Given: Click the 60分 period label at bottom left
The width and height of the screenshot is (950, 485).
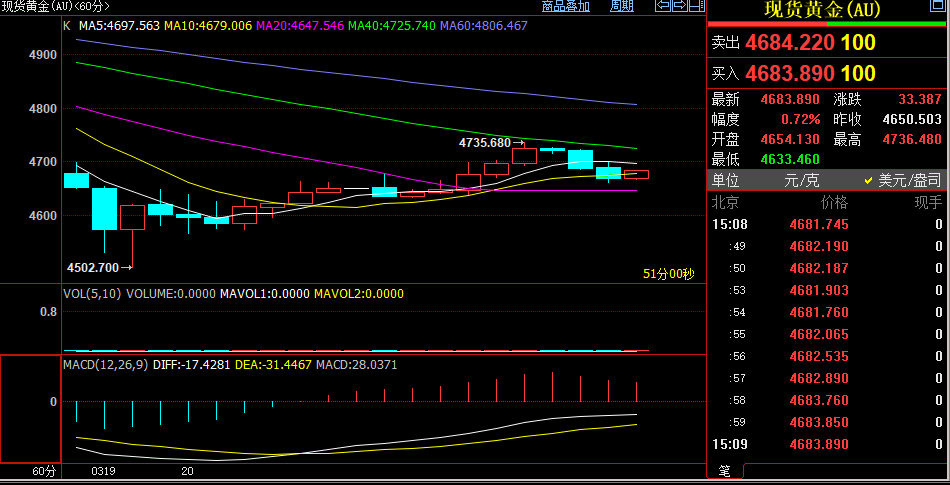Looking at the screenshot, I should [x=44, y=471].
